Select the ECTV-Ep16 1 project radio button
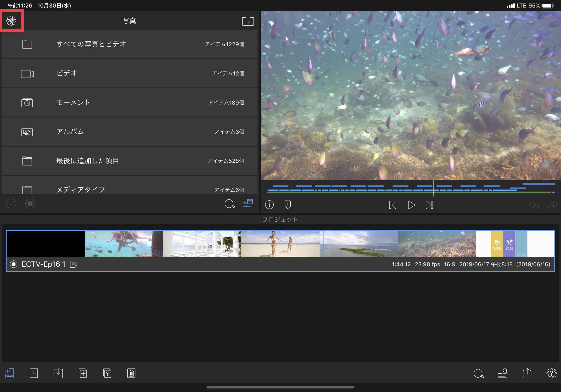Screen dimensions: 561x392 (14, 264)
